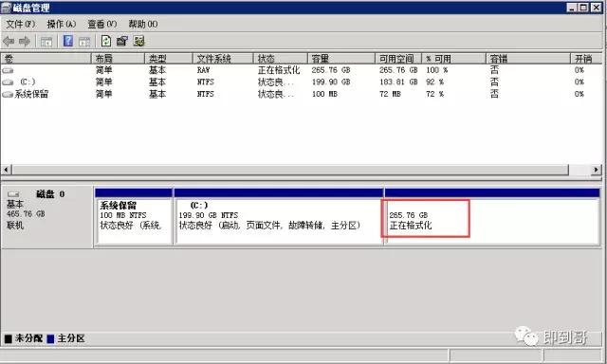Image resolution: width=607 pixels, height=364 pixels.
Task: Click the 199.90 GB capacity cell
Action: click(x=331, y=82)
